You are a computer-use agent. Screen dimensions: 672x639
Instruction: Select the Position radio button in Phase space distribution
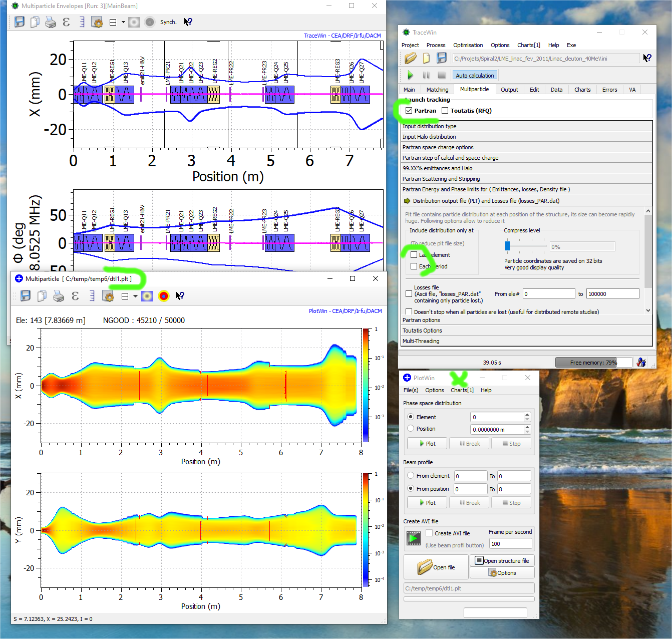click(411, 429)
